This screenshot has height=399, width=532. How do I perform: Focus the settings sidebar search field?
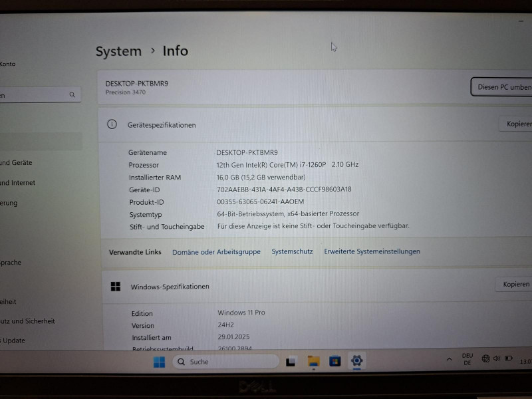point(40,94)
